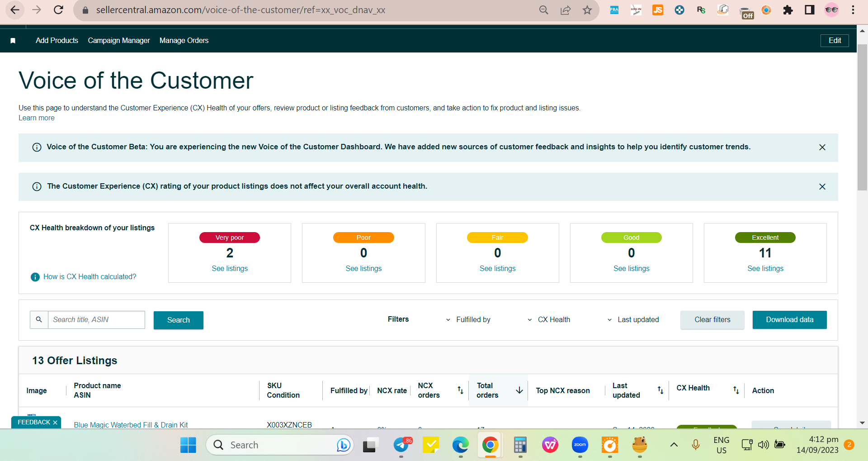Open the Calculator app from the taskbar
Screen dimensions: 868x461
point(520,445)
